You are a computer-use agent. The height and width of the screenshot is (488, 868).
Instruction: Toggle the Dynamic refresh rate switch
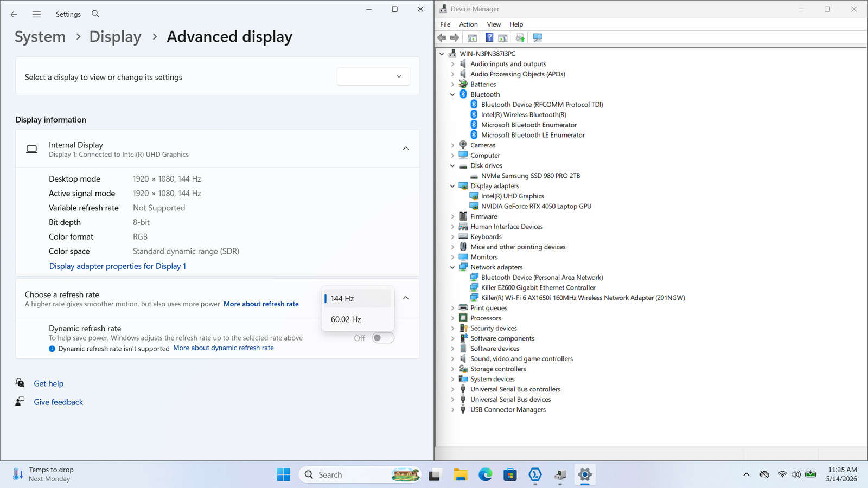click(x=383, y=338)
